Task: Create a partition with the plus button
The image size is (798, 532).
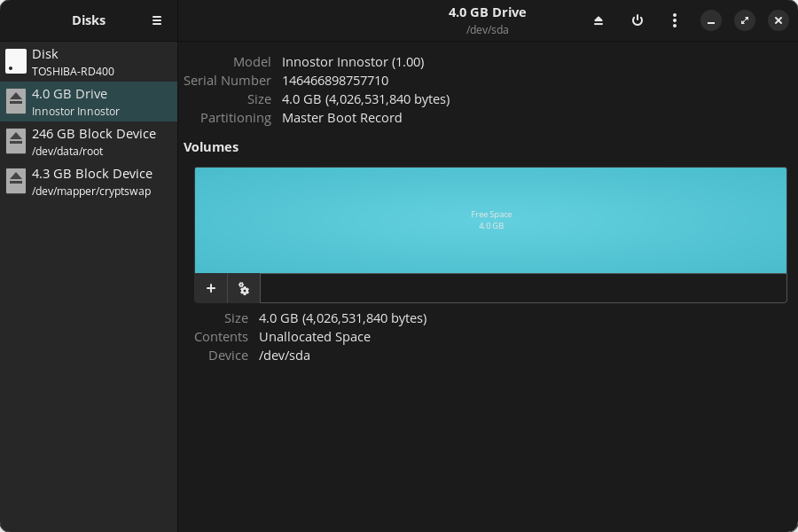Action: [210, 288]
